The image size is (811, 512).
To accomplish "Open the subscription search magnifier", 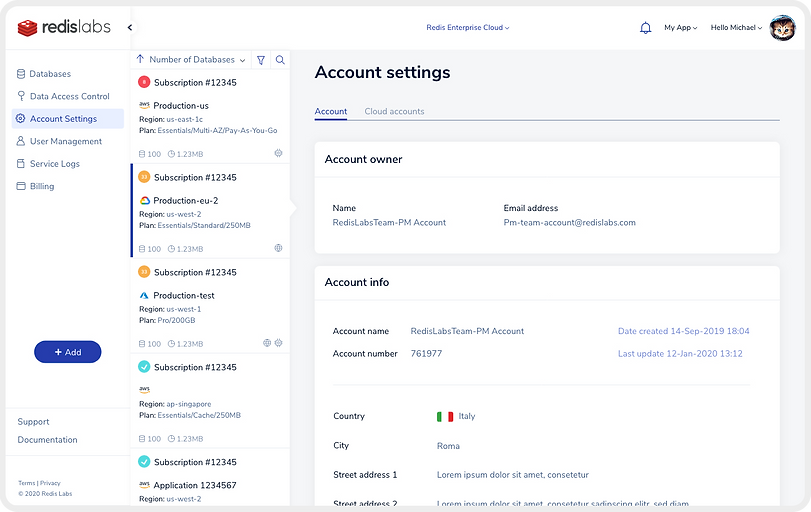I will click(280, 60).
